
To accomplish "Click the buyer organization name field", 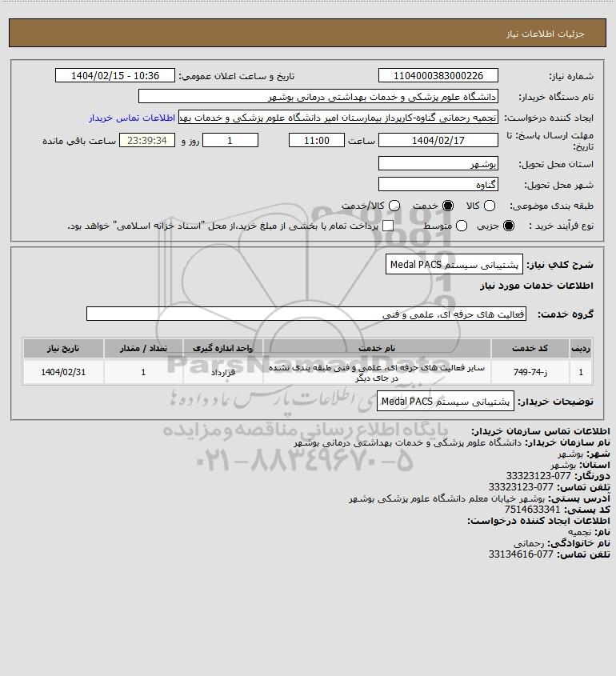I will [x=318, y=96].
